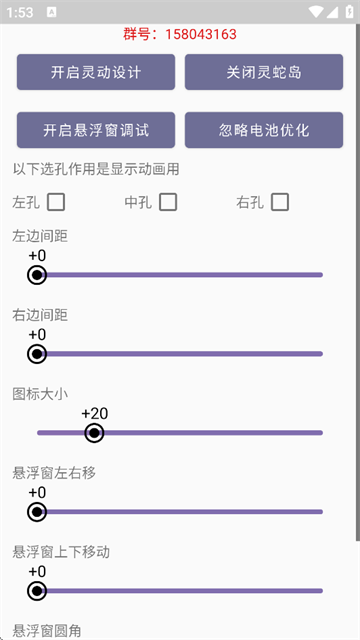Click the vertical scrollbar on right edge
360x640 pixels.
(x=358, y=282)
